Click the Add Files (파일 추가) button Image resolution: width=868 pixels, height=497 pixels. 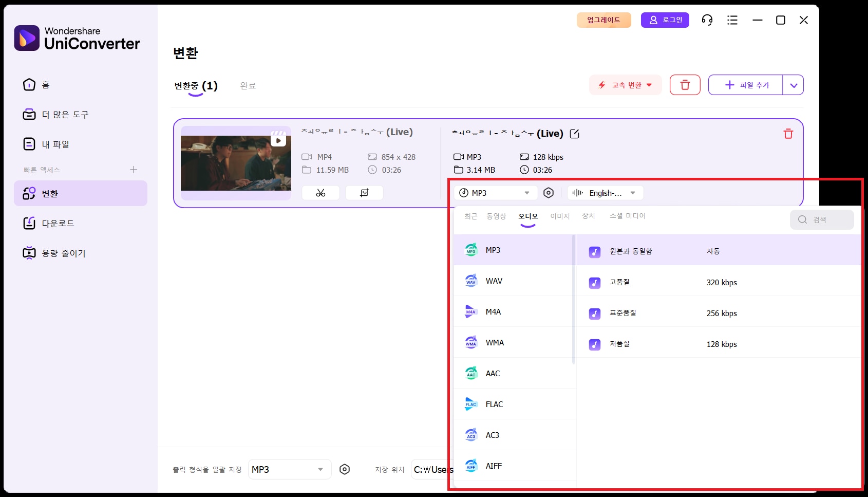(746, 85)
